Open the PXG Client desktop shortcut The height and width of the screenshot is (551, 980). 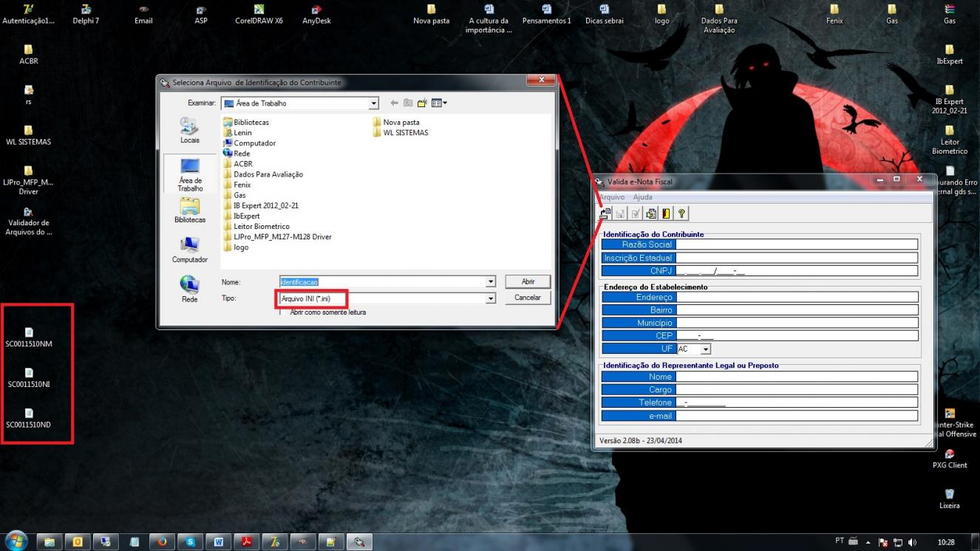click(x=950, y=458)
